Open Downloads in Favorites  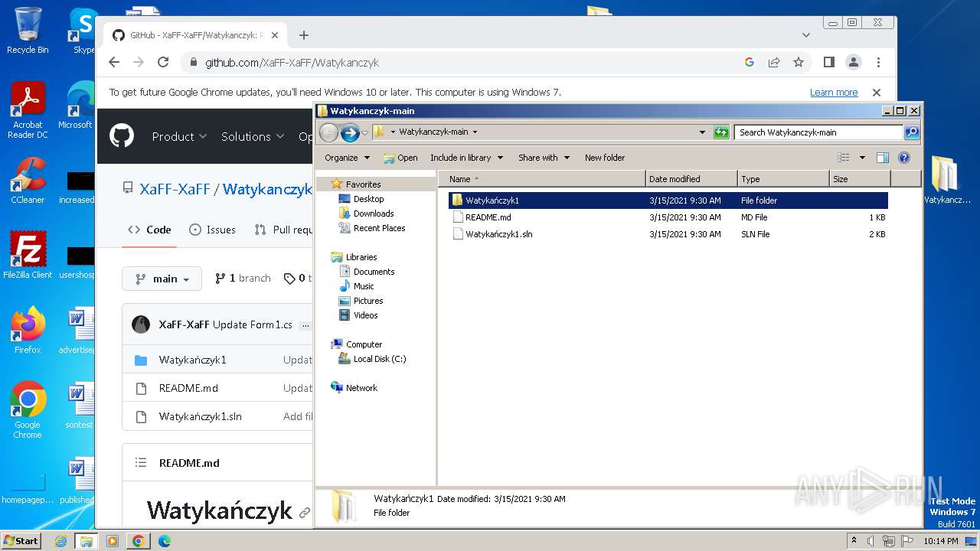coord(374,214)
